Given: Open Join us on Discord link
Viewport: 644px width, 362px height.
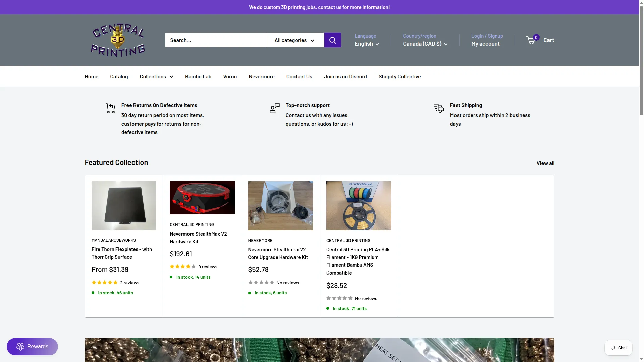Looking at the screenshot, I should click(x=345, y=76).
